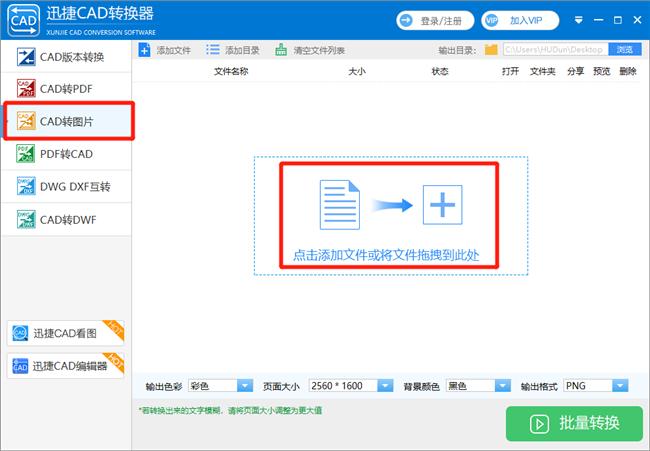Click the 批量转换 button
650x451 pixels.
574,424
